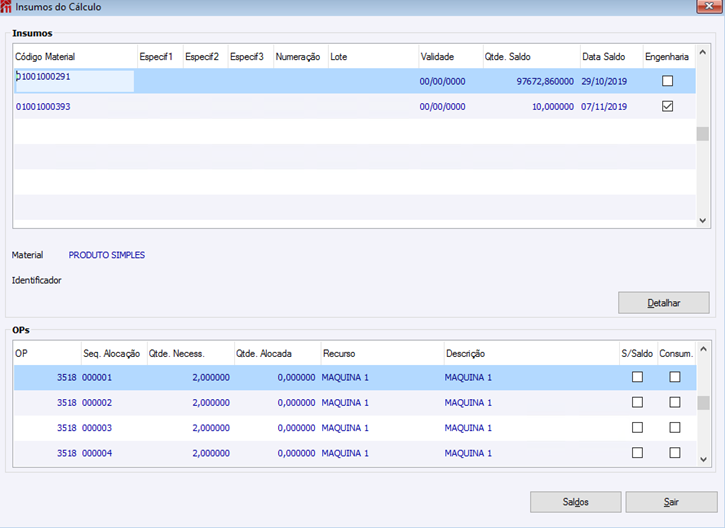The height and width of the screenshot is (528, 725).
Task: Edit the Código Material field 01001000291
Action: 74,81
